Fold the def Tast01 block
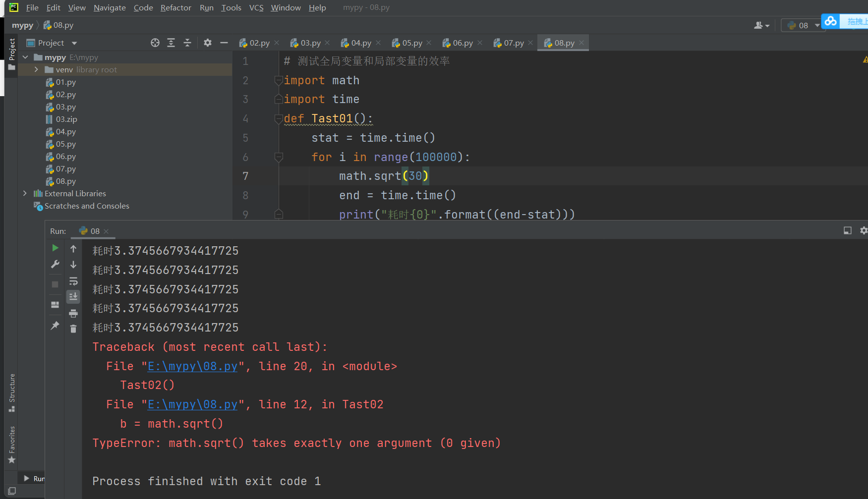The image size is (868, 499). pyautogui.click(x=279, y=119)
